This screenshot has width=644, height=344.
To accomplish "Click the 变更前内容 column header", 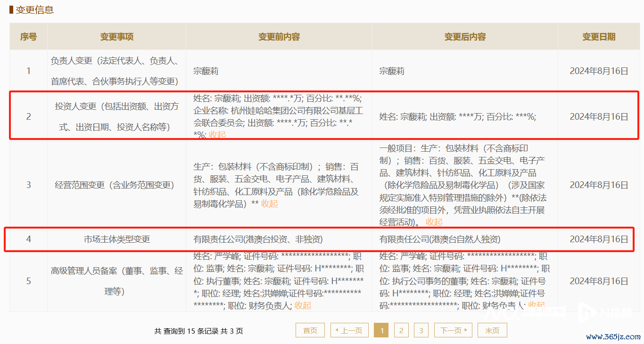I will coord(279,37).
